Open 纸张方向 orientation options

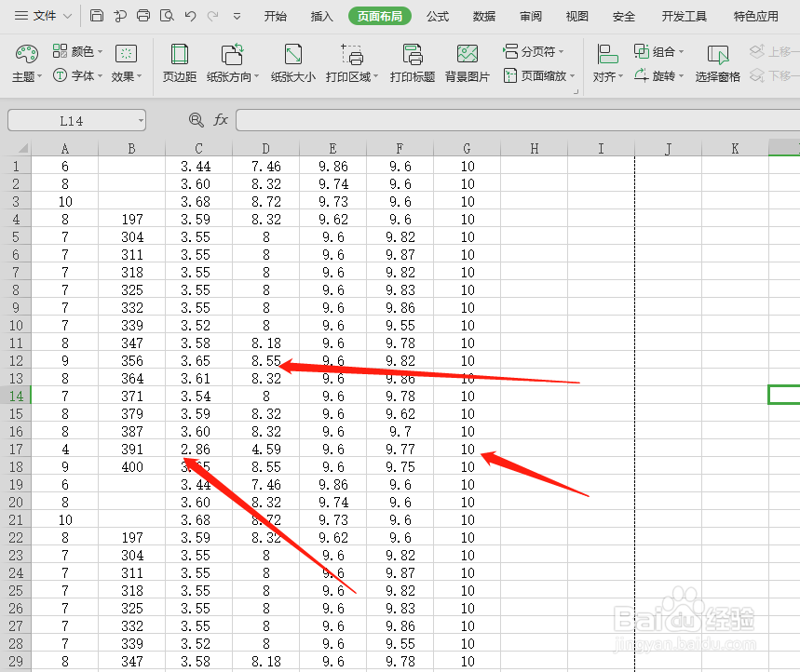tap(233, 63)
